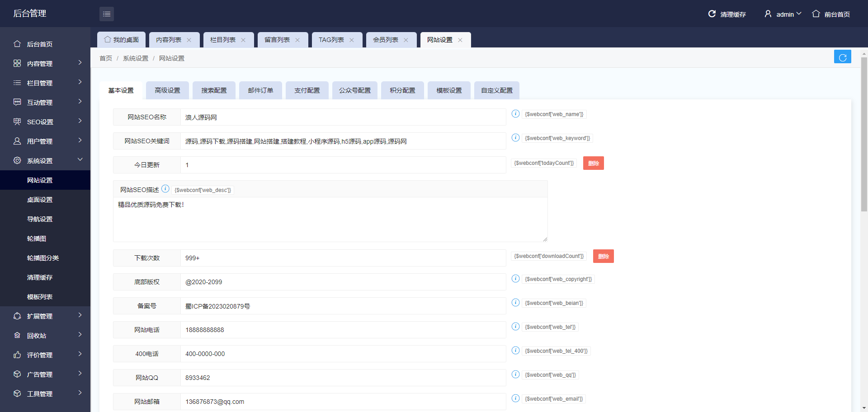Switch to the 支付配置 tab
This screenshot has width=868, height=412.
(307, 90)
